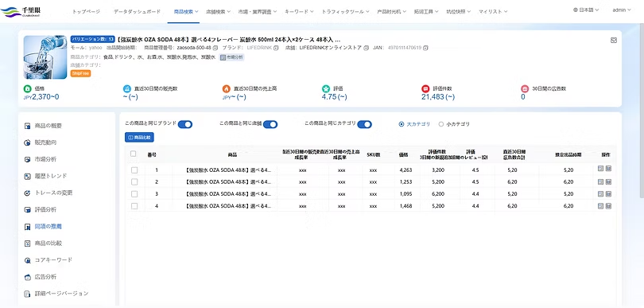
Task: Check the select-all checkbox in table header
Action: (133, 154)
